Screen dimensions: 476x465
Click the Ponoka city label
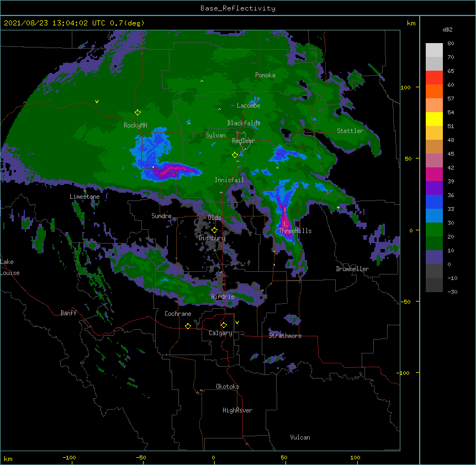265,75
